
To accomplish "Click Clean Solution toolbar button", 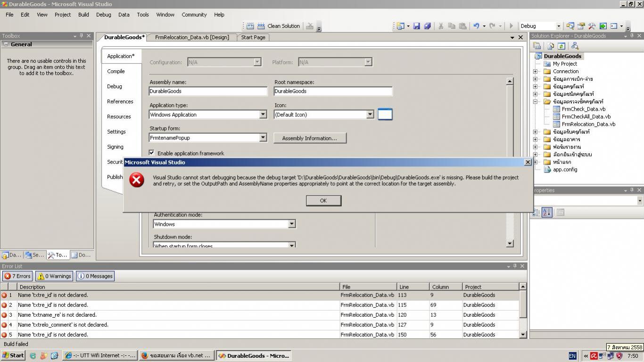I will pyautogui.click(x=283, y=26).
